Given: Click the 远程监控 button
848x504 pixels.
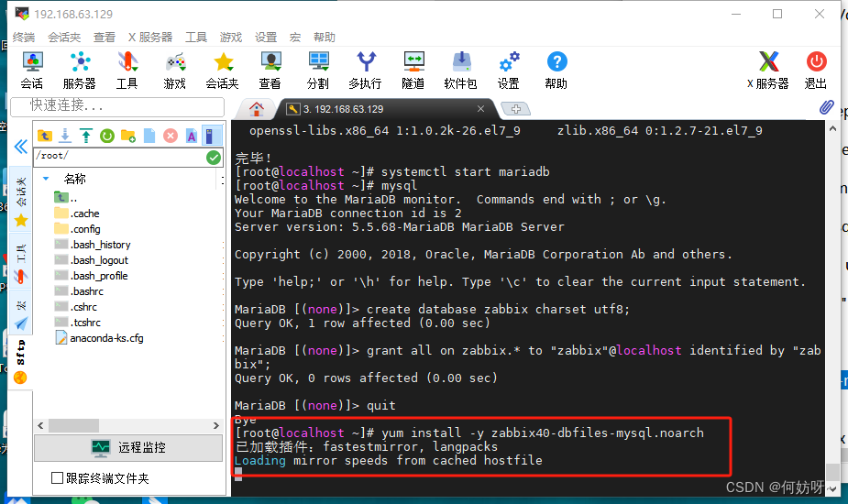Looking at the screenshot, I should 128,448.
